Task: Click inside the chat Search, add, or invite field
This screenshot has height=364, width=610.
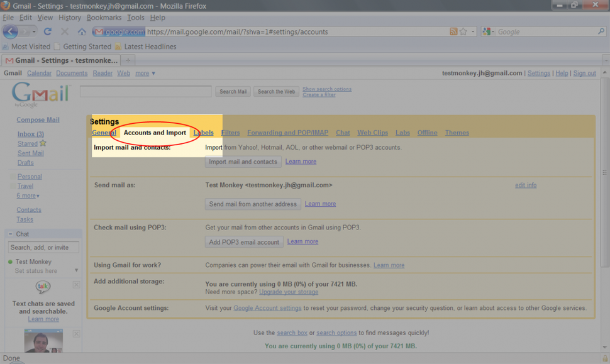Action: 43,248
